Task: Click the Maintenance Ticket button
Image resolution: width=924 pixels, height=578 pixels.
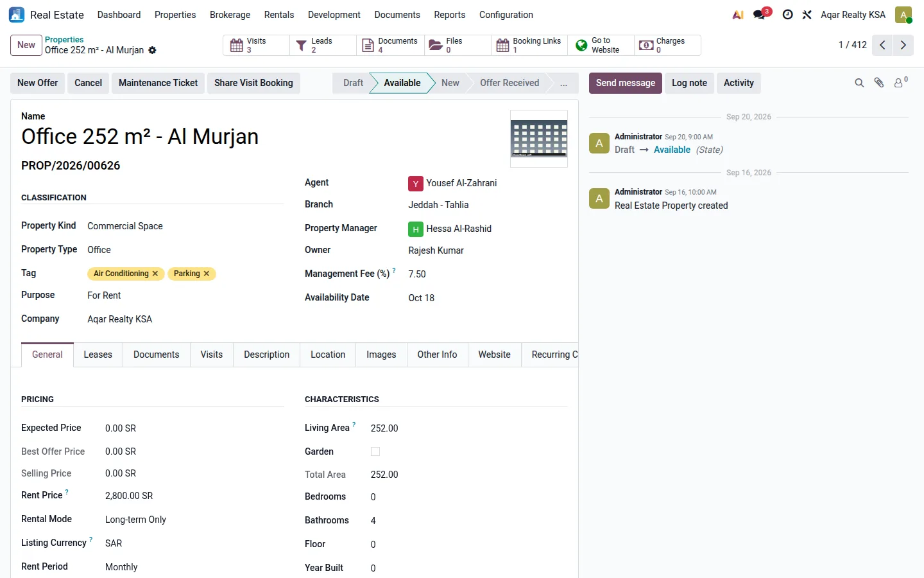Action: click(x=158, y=83)
